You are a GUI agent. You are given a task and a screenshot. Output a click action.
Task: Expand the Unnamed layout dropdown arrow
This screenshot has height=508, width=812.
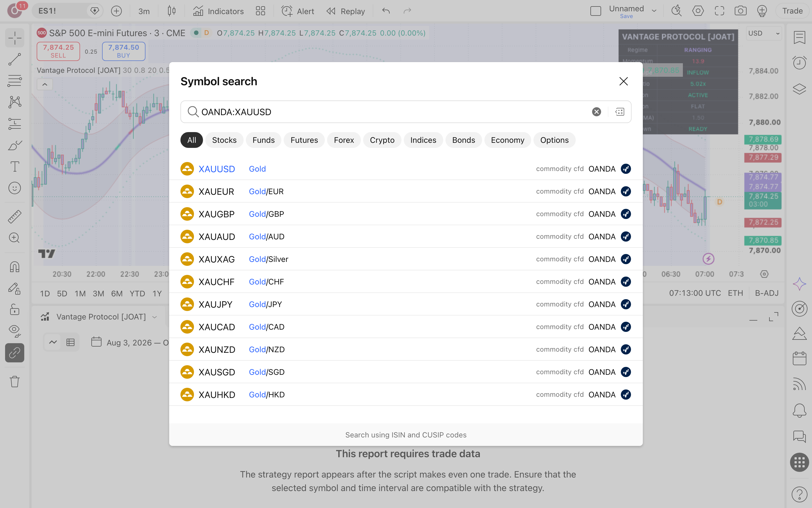654,11
